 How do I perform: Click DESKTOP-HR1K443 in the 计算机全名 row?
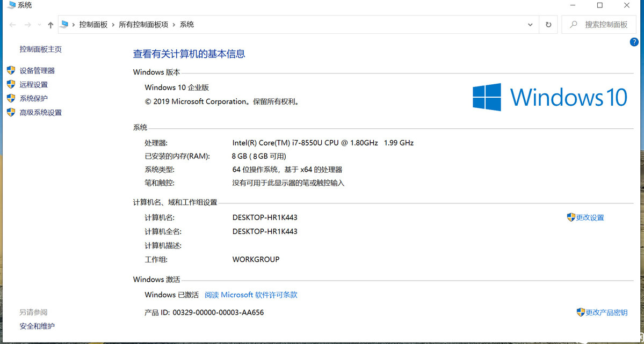(265, 231)
